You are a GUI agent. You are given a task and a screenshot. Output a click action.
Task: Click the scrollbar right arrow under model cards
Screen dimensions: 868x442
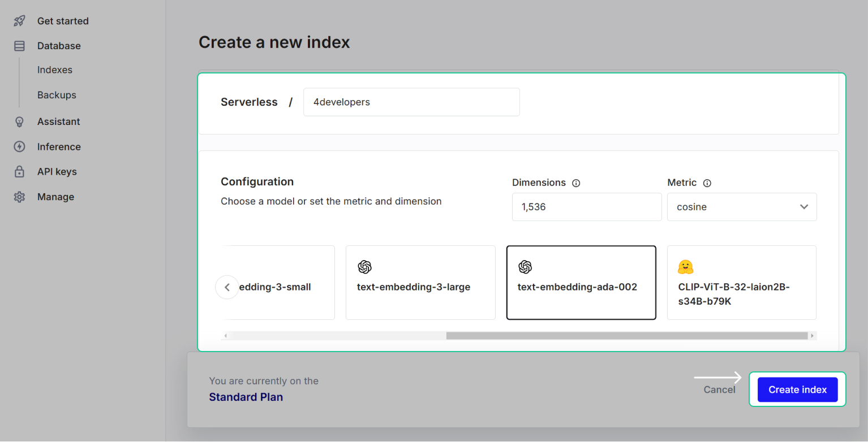point(813,336)
